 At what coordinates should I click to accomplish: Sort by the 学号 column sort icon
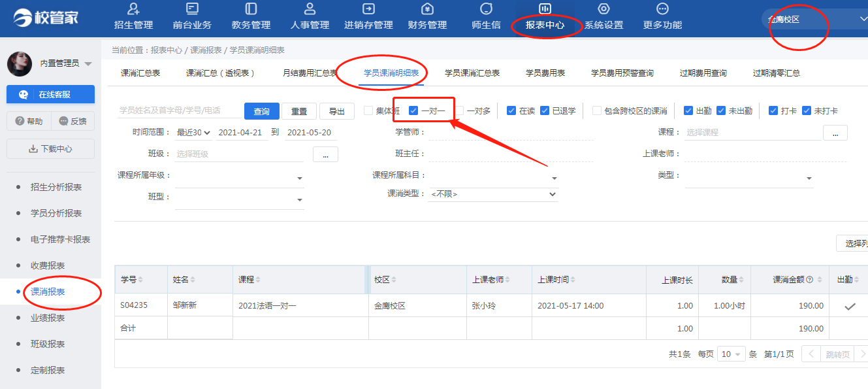140,280
